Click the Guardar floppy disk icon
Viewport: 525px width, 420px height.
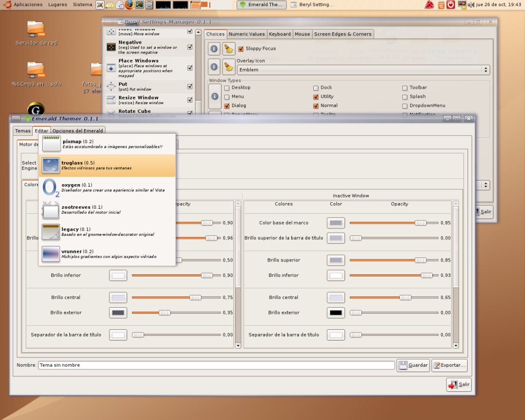403,365
